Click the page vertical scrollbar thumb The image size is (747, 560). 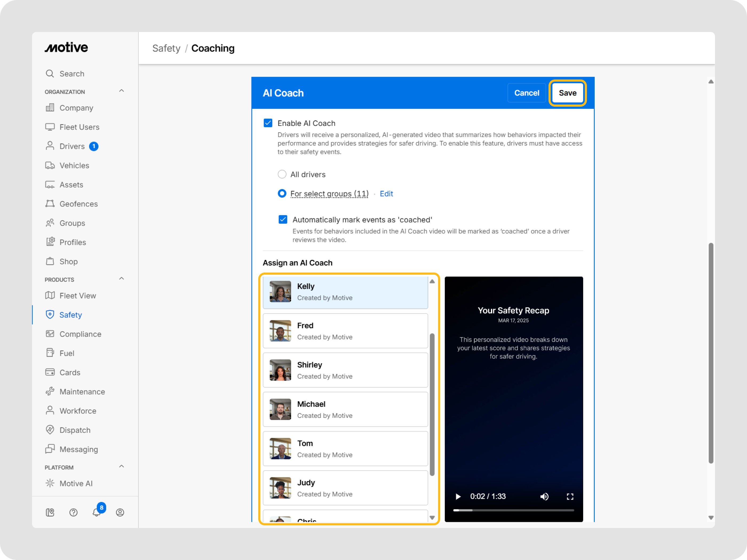click(711, 353)
